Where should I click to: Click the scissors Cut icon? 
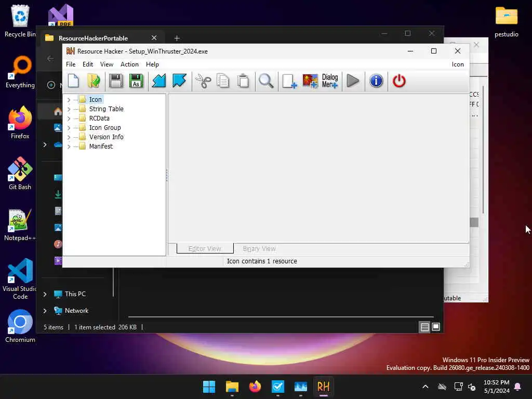click(x=203, y=81)
